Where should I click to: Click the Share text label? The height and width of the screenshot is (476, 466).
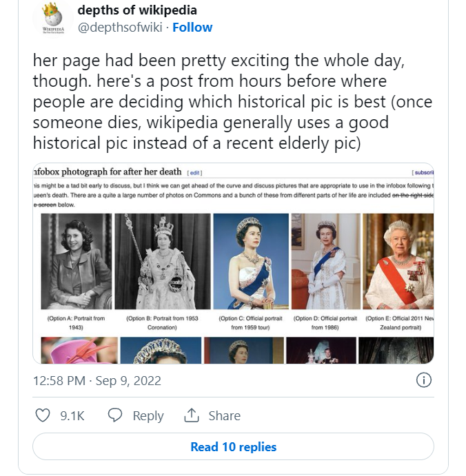pyautogui.click(x=224, y=415)
